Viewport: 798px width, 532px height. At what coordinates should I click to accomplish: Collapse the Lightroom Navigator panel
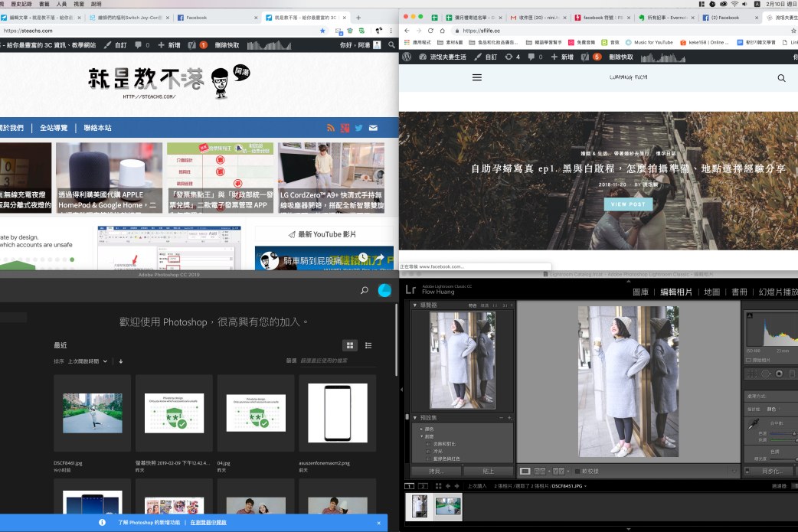pyautogui.click(x=415, y=305)
